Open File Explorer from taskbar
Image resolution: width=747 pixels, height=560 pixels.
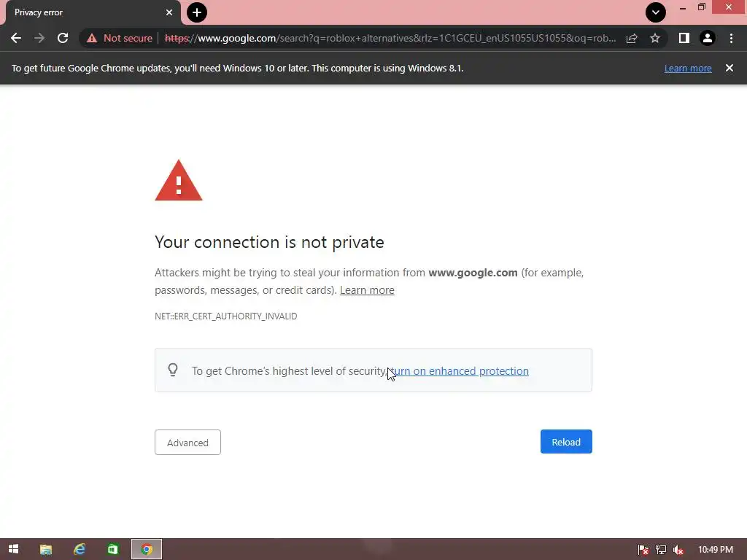46,550
